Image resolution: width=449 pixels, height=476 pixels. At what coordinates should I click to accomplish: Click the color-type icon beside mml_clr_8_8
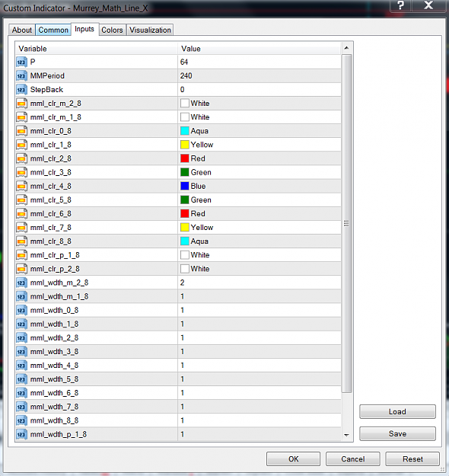click(x=21, y=241)
